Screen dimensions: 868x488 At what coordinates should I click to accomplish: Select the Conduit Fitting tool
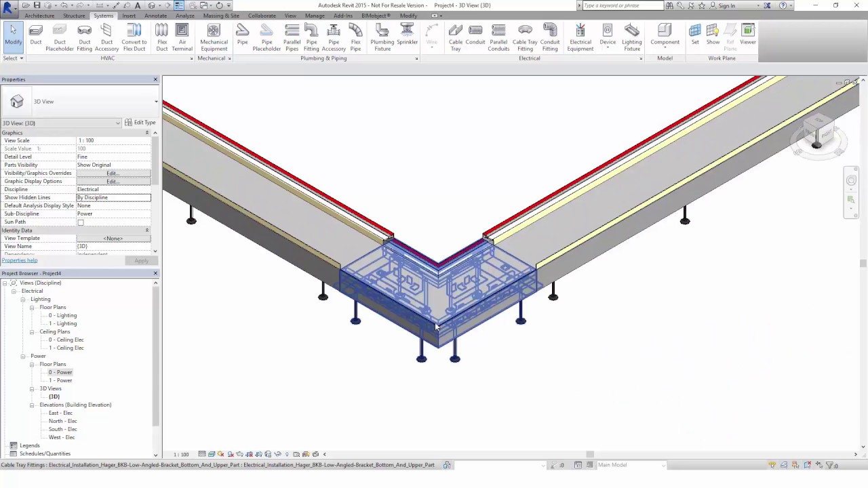(x=550, y=37)
